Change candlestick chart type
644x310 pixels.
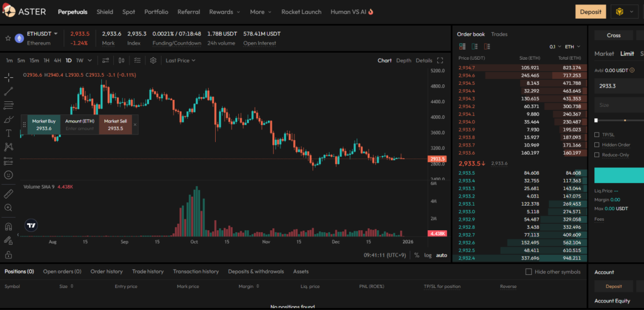pyautogui.click(x=121, y=60)
